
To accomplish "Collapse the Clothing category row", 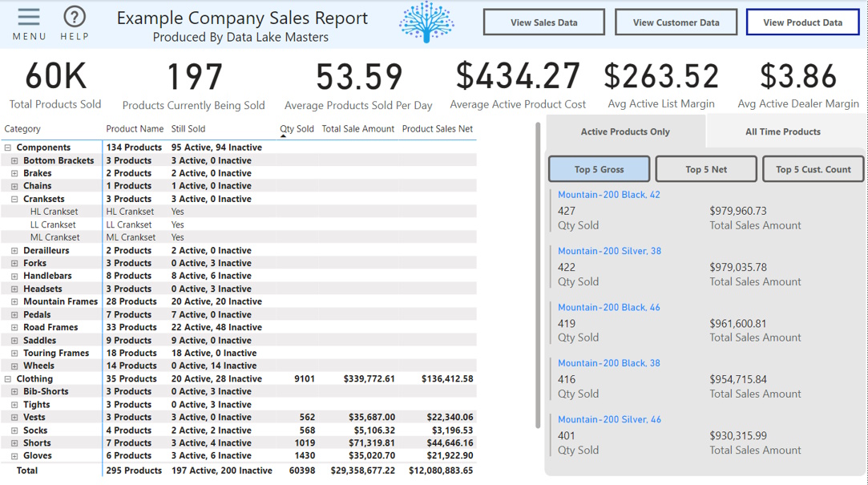I will pos(8,378).
